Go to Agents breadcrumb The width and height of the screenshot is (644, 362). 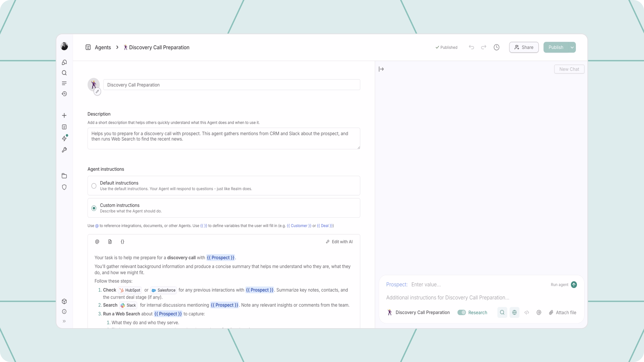click(103, 47)
